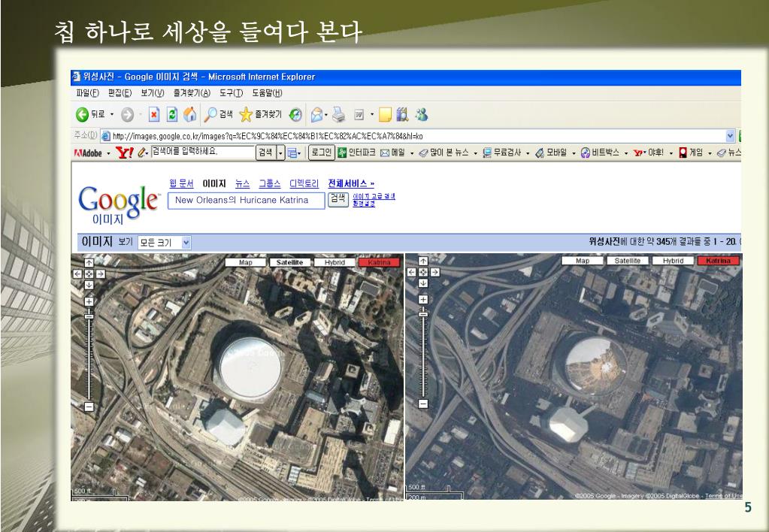The image size is (769, 532).
Task: Click red Katrina button on right map
Action: pyautogui.click(x=718, y=261)
